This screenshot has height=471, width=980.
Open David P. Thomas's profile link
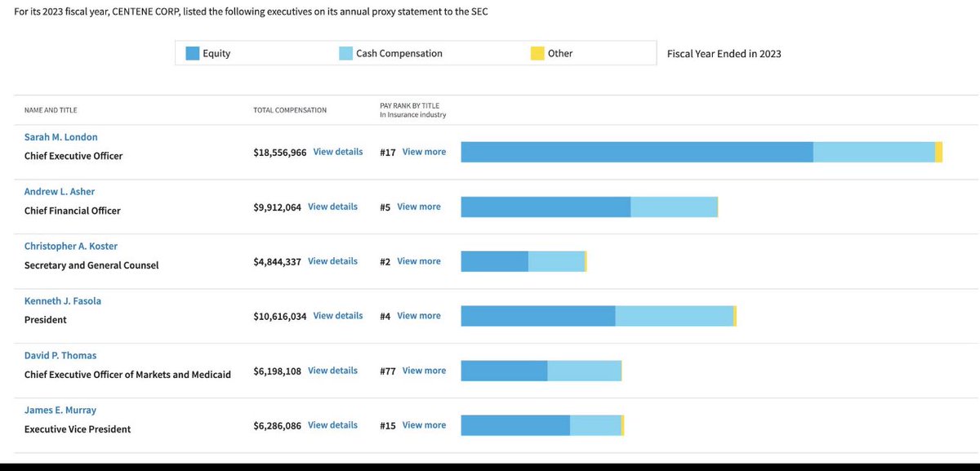coord(60,356)
